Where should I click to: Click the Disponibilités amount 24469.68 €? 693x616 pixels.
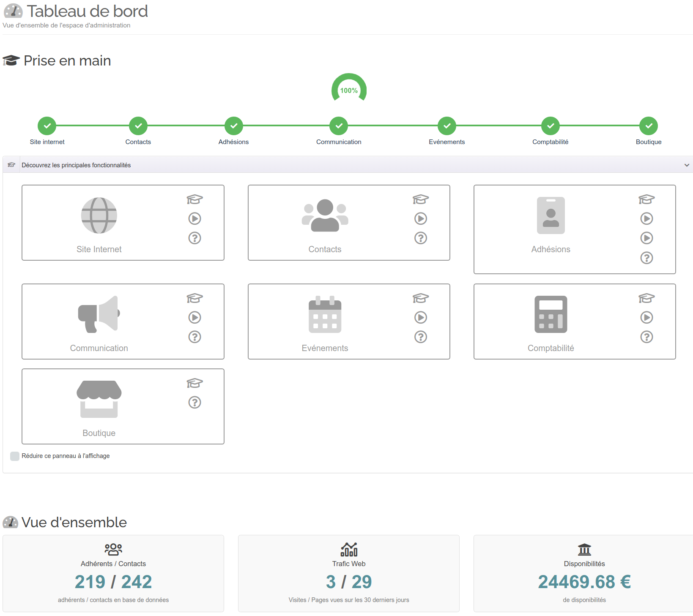[584, 582]
